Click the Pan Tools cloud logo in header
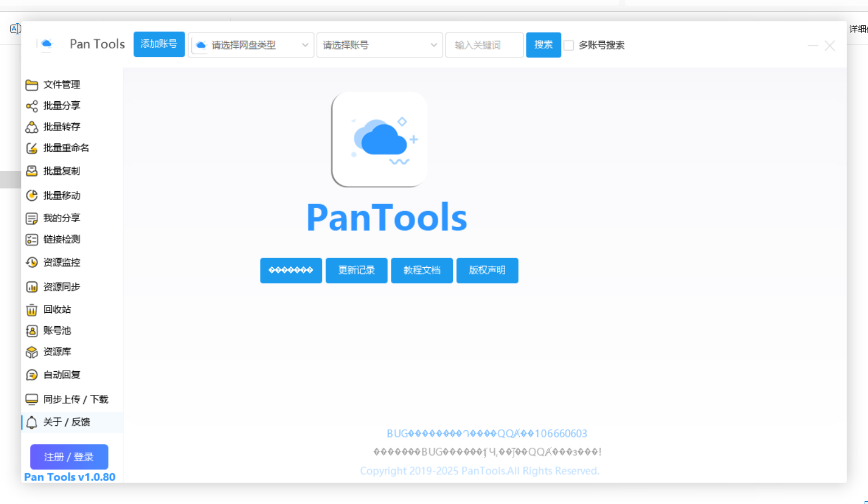868x504 pixels. [47, 44]
